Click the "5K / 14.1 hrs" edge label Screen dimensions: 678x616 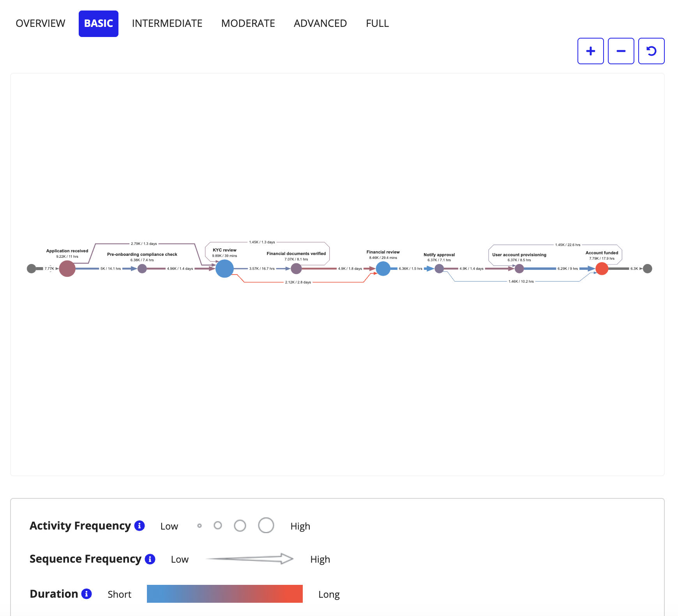point(111,269)
